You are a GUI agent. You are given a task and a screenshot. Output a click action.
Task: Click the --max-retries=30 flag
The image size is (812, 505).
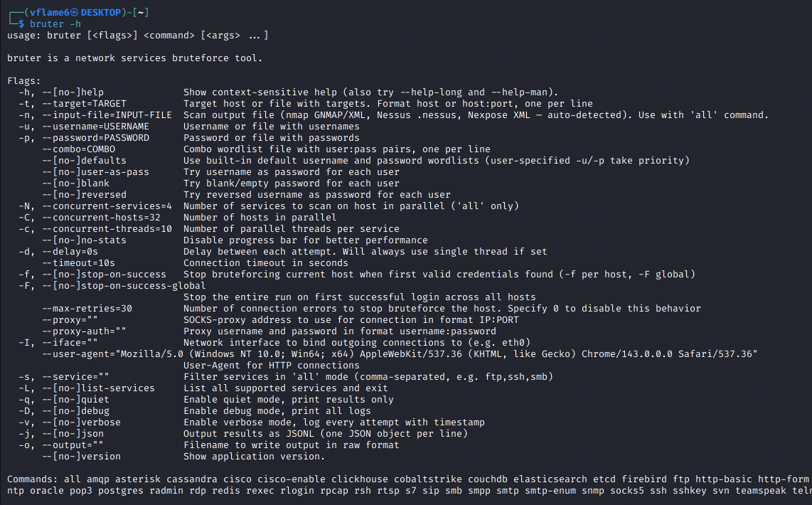click(x=87, y=309)
